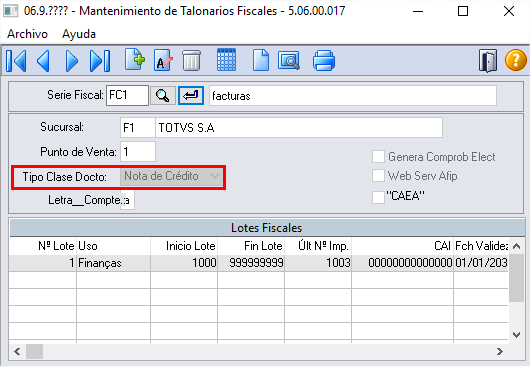The width and height of the screenshot is (530, 367).
Task: Click horizontal scrollbar left arrow
Action: [17, 351]
